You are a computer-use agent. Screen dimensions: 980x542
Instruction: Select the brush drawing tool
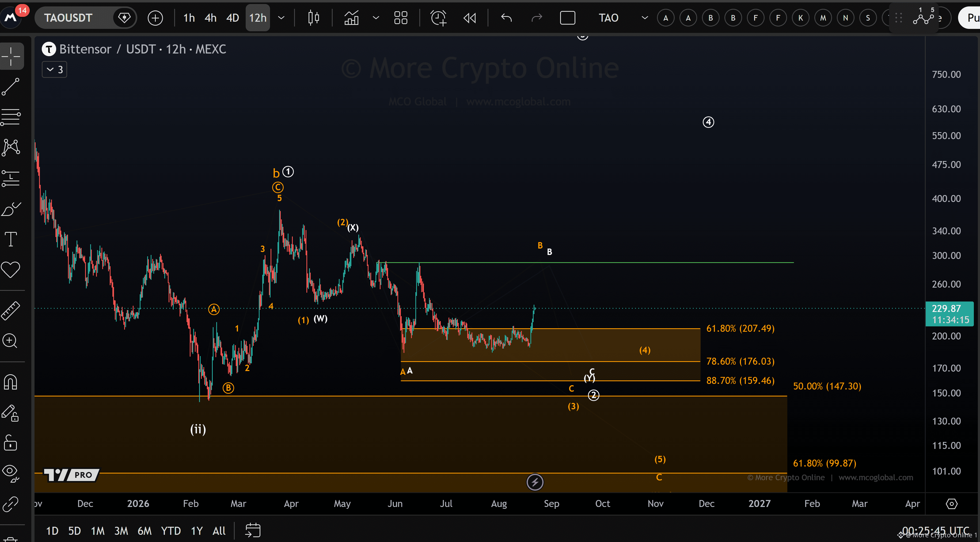pyautogui.click(x=11, y=209)
